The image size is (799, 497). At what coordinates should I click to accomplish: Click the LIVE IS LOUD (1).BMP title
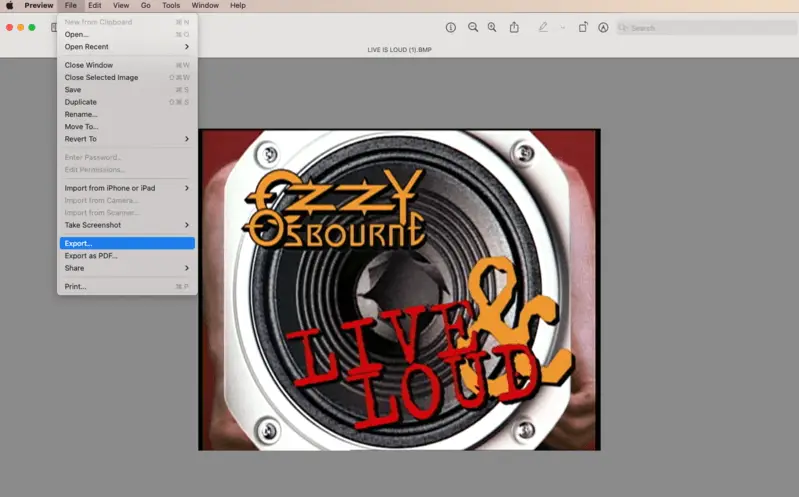pos(400,49)
